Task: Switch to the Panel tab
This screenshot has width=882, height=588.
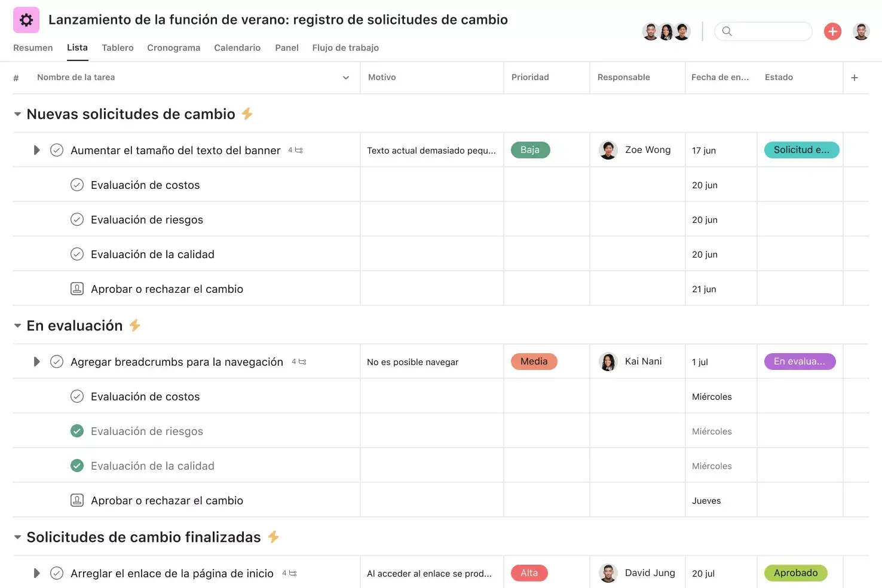Action: pos(287,48)
